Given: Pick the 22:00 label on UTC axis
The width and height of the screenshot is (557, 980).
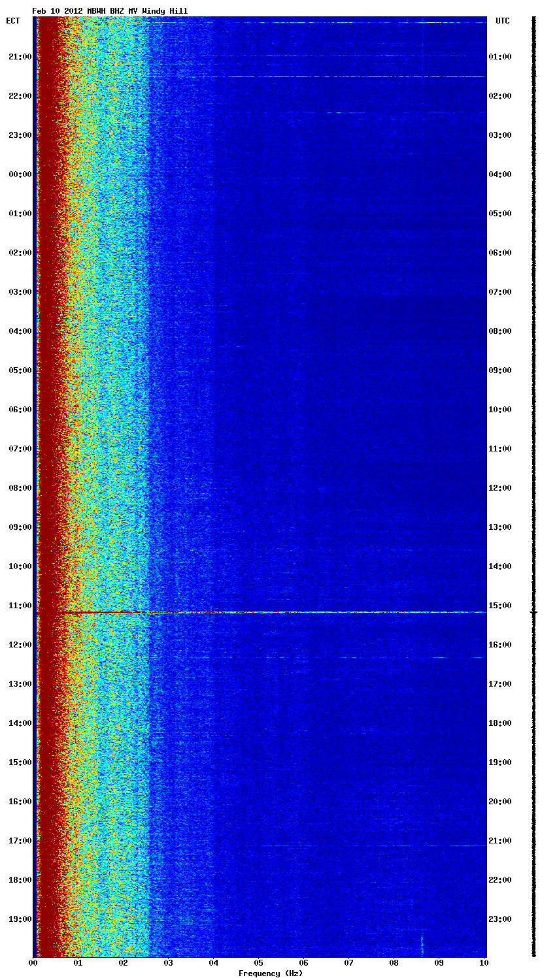Looking at the screenshot, I should pyautogui.click(x=500, y=880).
